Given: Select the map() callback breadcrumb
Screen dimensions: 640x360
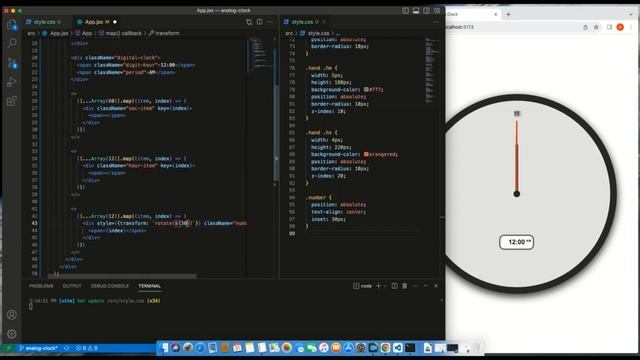Looking at the screenshot, I should [x=121, y=33].
